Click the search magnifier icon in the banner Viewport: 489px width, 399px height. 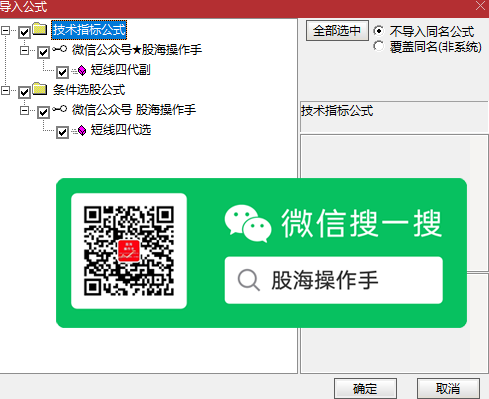pos(249,280)
